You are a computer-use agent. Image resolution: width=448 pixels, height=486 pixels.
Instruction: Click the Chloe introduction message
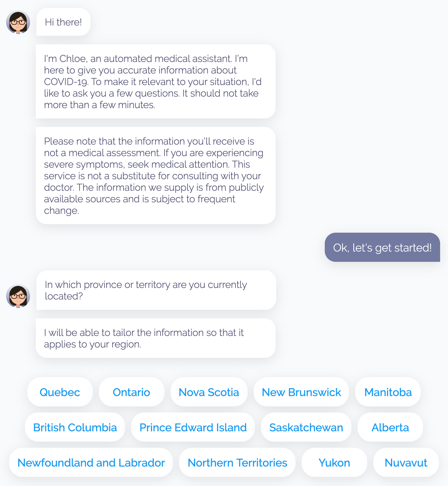(x=156, y=81)
